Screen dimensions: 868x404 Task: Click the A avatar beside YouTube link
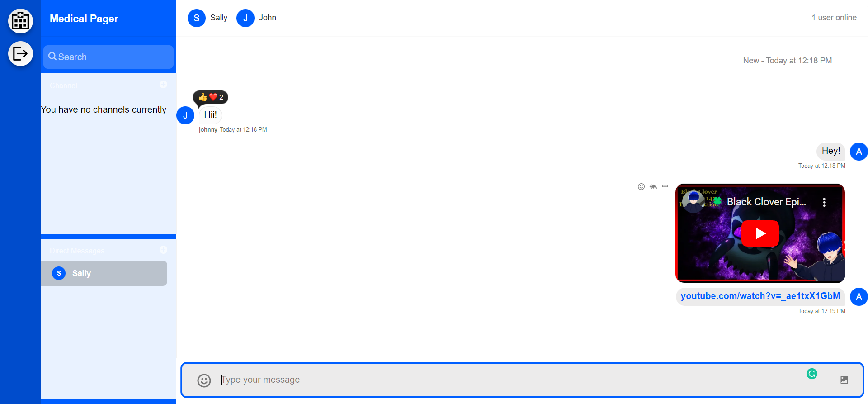point(859,297)
